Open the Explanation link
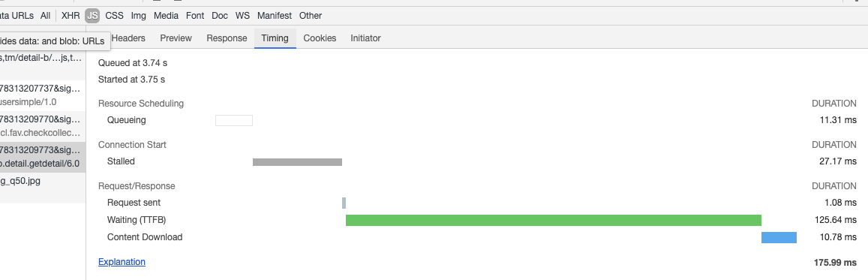868x280 pixels. click(x=122, y=262)
